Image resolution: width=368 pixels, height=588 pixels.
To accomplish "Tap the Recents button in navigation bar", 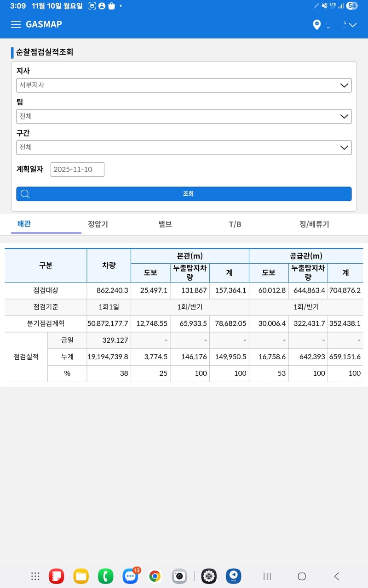I will 267,576.
